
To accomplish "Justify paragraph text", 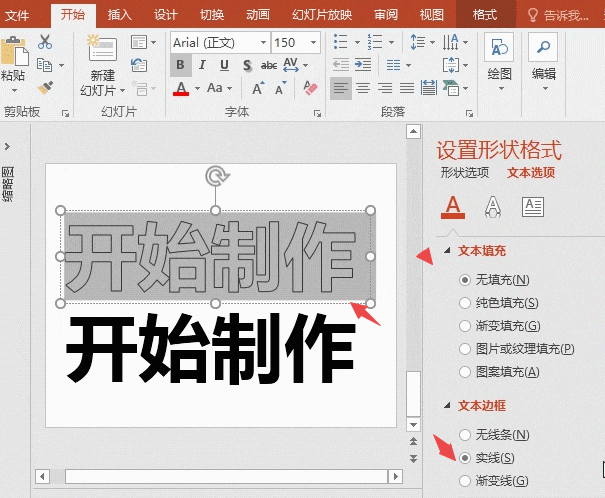I will point(407,88).
